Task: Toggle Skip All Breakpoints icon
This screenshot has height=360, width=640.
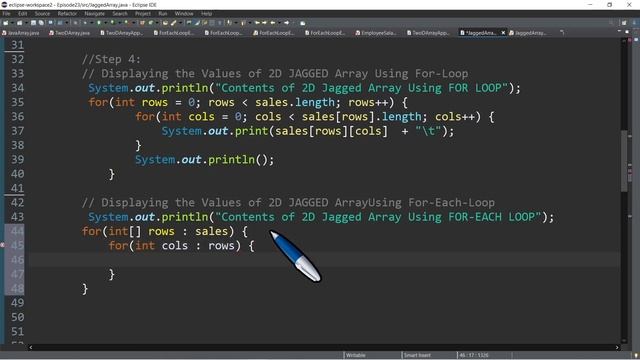Action: (x=76, y=23)
